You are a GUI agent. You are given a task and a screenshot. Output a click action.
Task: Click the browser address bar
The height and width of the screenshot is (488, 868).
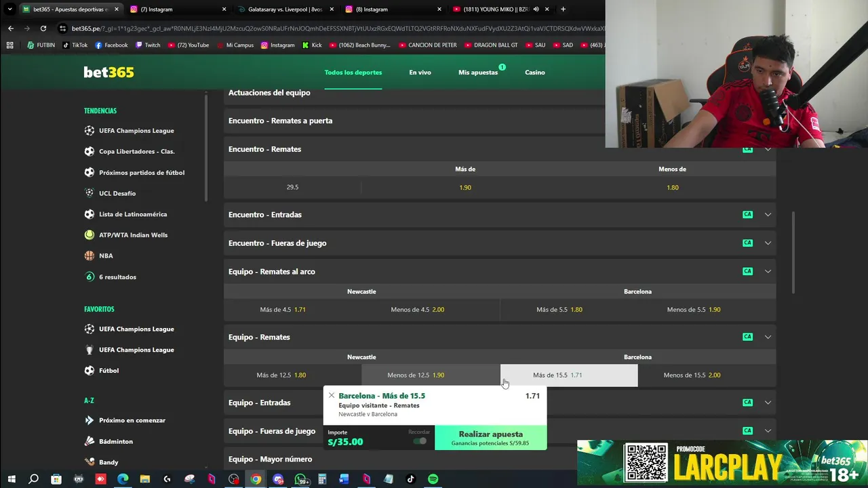click(332, 28)
